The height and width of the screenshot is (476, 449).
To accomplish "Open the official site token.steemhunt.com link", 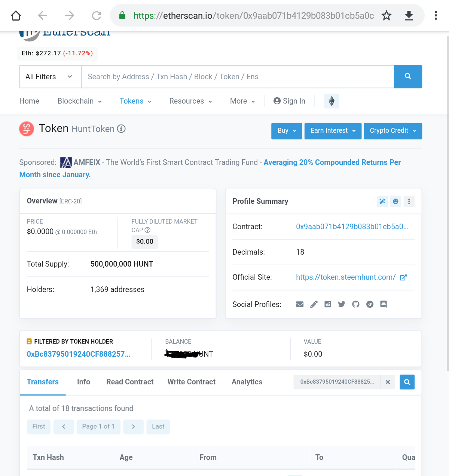I will tap(346, 277).
